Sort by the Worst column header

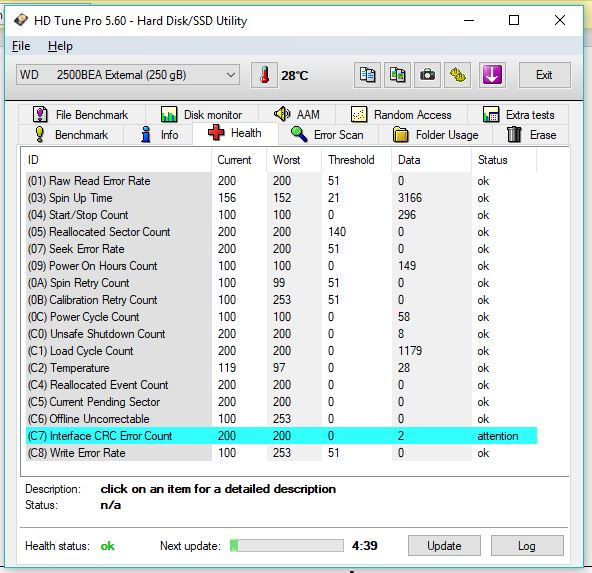tap(294, 160)
